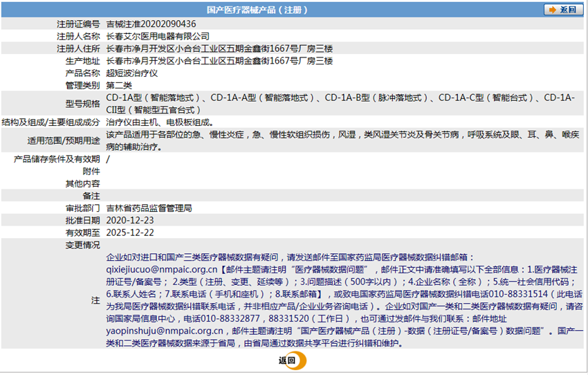
Task: Click the 适用范围/预期用途 description text
Action: click(x=342, y=140)
